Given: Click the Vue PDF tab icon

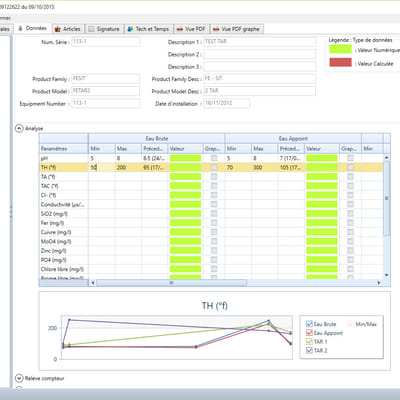Looking at the screenshot, I should (x=180, y=29).
